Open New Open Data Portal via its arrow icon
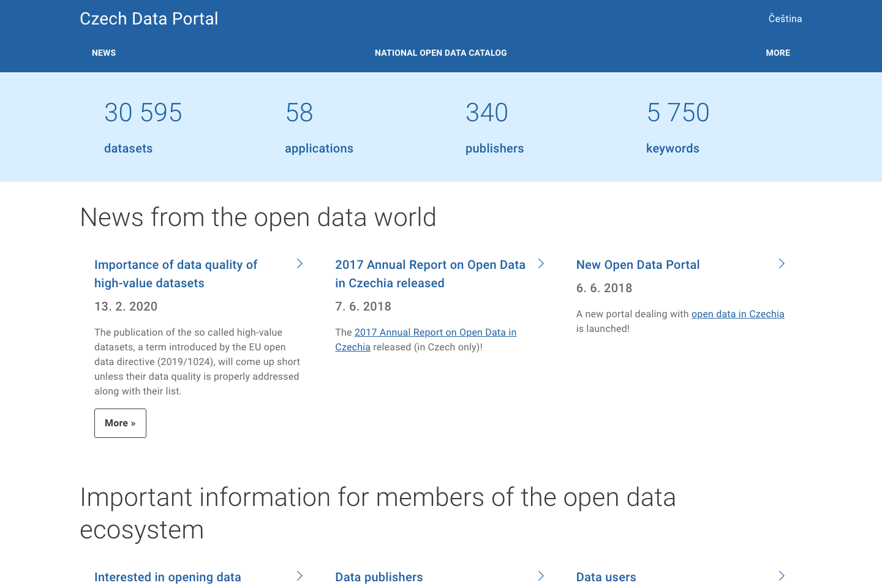Screen dimensions: 882x588 [782, 263]
